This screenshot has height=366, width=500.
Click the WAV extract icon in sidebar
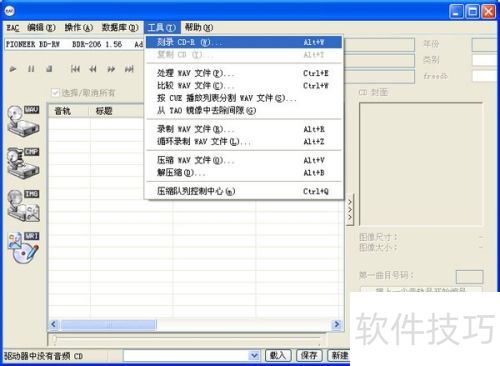(x=23, y=121)
